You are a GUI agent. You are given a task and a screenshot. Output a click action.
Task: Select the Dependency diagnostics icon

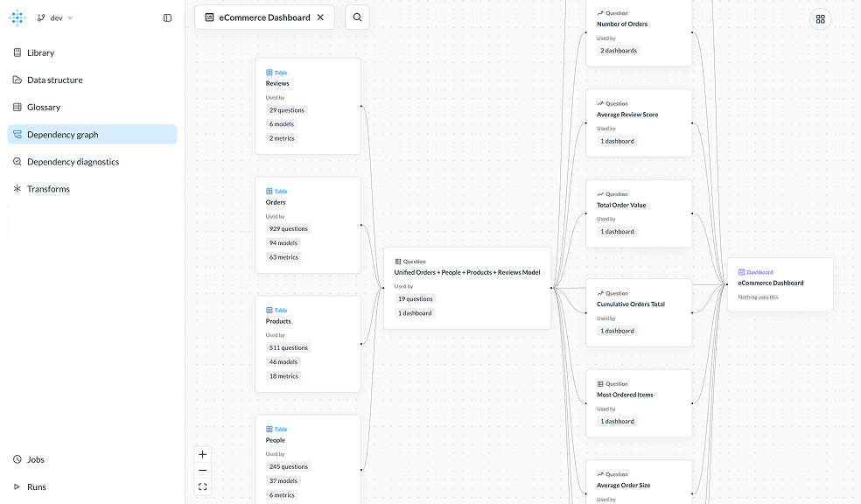click(17, 161)
